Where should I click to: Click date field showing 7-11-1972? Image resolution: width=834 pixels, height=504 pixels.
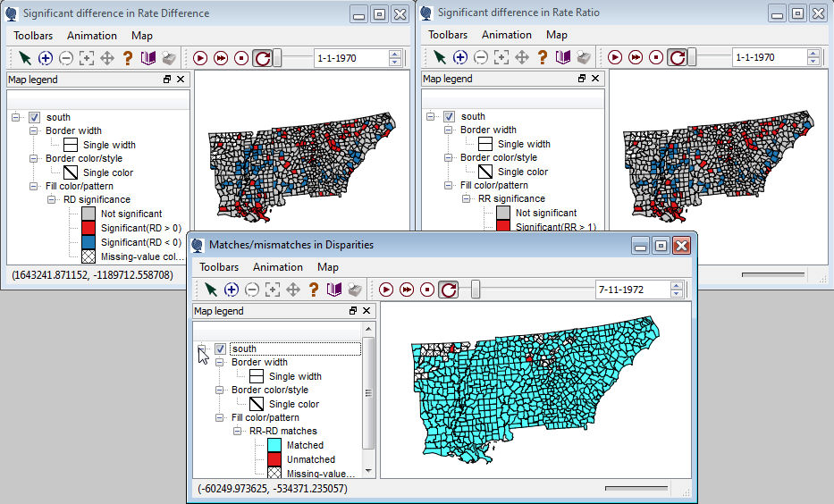click(633, 290)
